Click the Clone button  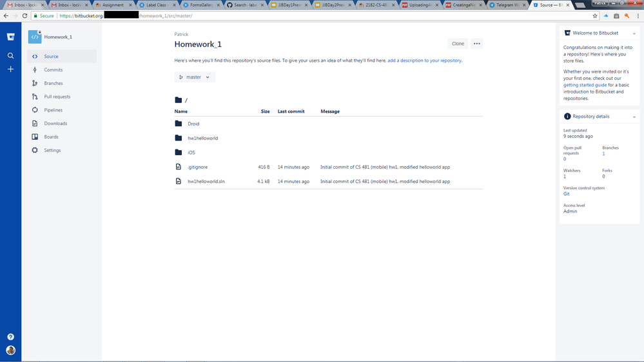click(x=458, y=44)
